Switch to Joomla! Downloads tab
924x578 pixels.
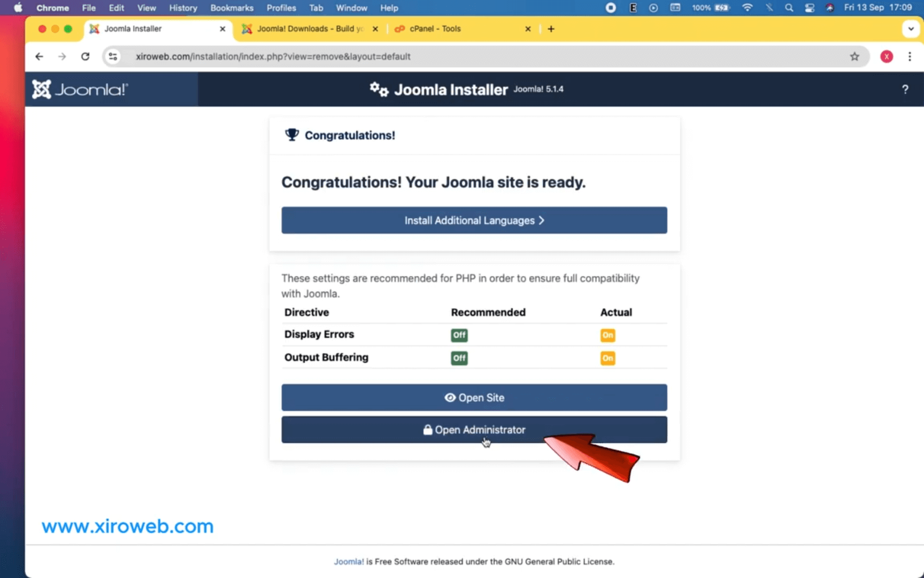(310, 29)
